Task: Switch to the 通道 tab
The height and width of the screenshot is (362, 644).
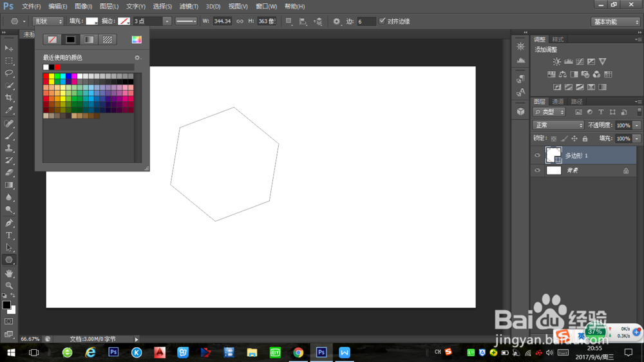Action: 558,102
